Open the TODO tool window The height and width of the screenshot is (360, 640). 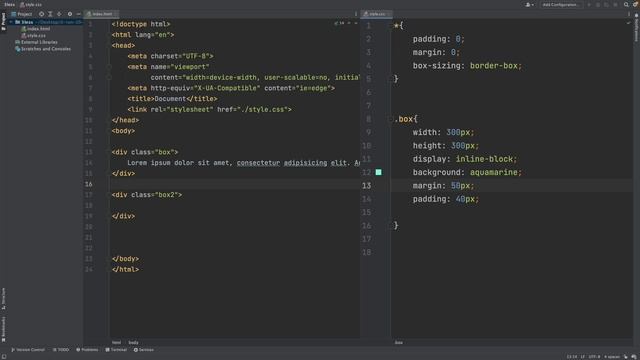pos(61,350)
